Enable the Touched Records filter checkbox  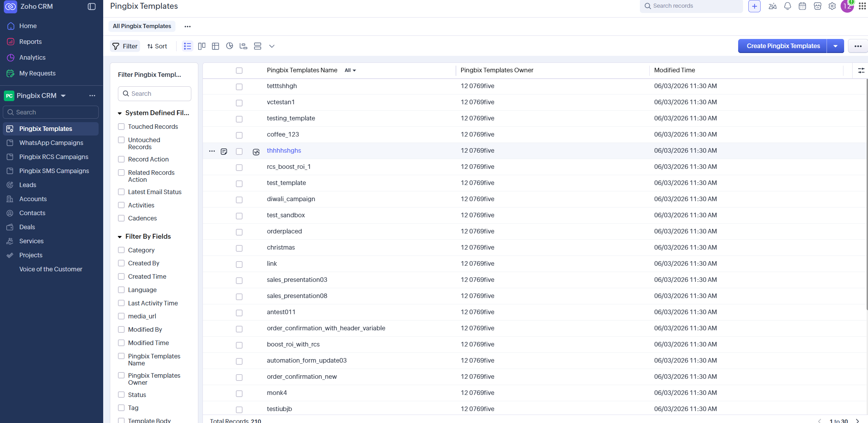[x=121, y=126]
